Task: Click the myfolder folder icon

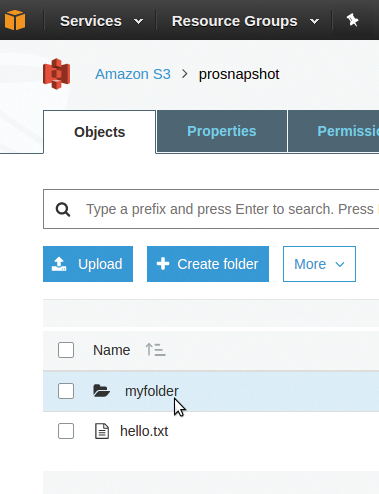Action: point(101,391)
